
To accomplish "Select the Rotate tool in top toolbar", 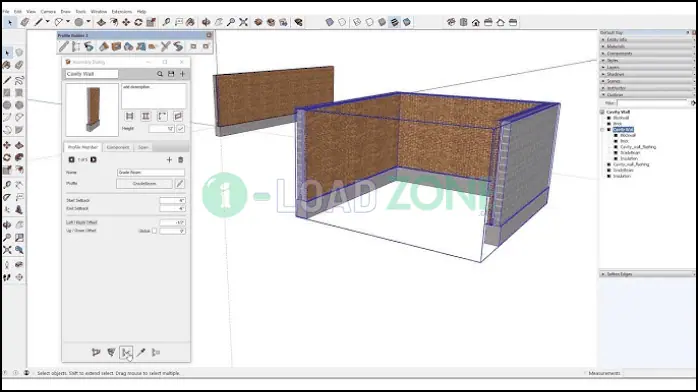I will (x=138, y=22).
